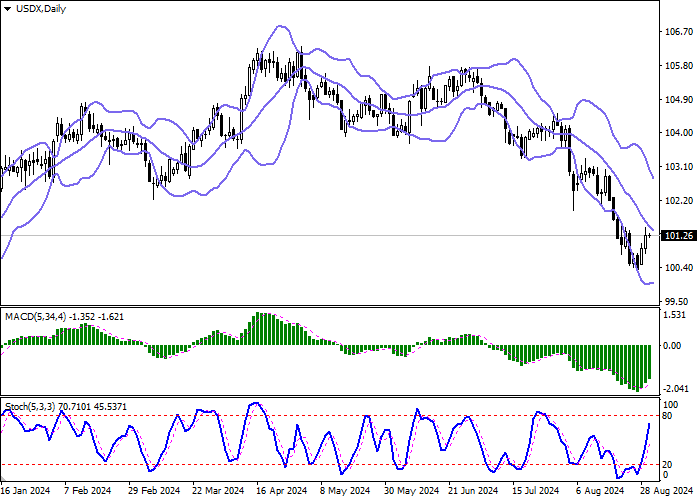The height and width of the screenshot is (500, 700).
Task: Click the 104.90 price axis value
Action: pos(679,99)
